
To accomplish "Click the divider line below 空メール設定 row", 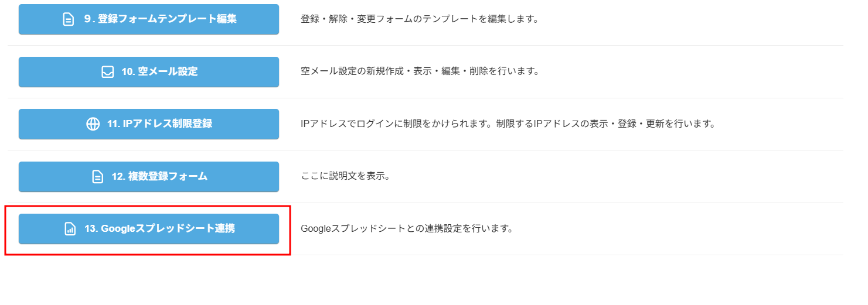I will pyautogui.click(x=426, y=98).
